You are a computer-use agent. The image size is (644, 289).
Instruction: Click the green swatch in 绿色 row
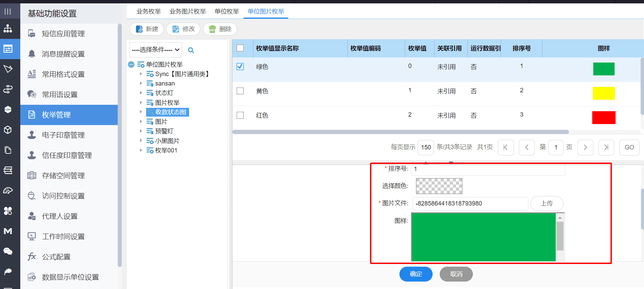coord(604,69)
